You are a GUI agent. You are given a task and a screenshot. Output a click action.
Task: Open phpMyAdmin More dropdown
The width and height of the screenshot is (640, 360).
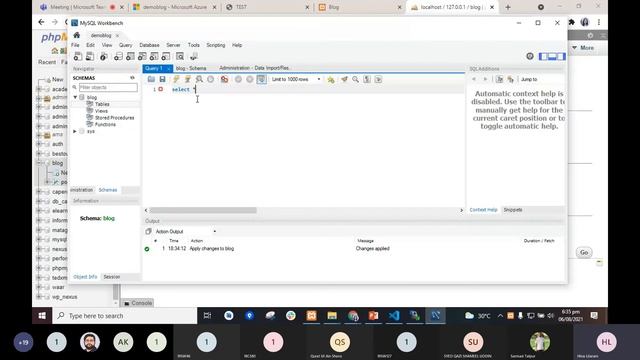pyautogui.click(x=583, y=48)
